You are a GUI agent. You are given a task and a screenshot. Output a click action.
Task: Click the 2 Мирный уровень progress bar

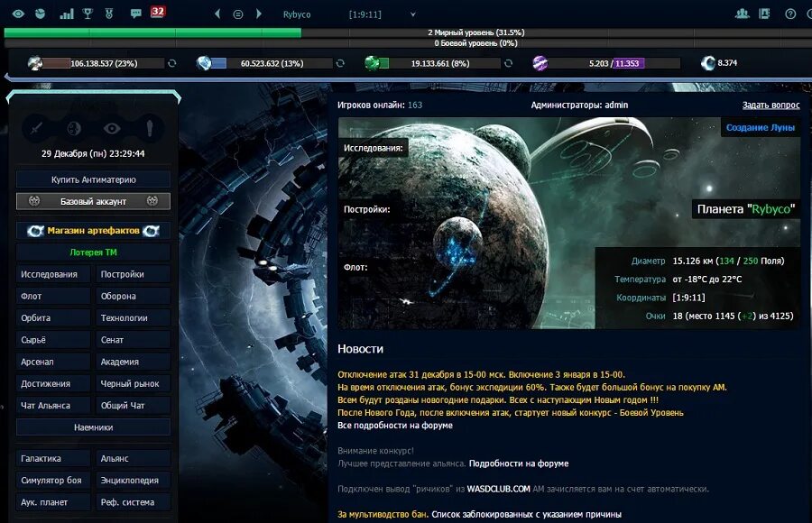(x=408, y=32)
